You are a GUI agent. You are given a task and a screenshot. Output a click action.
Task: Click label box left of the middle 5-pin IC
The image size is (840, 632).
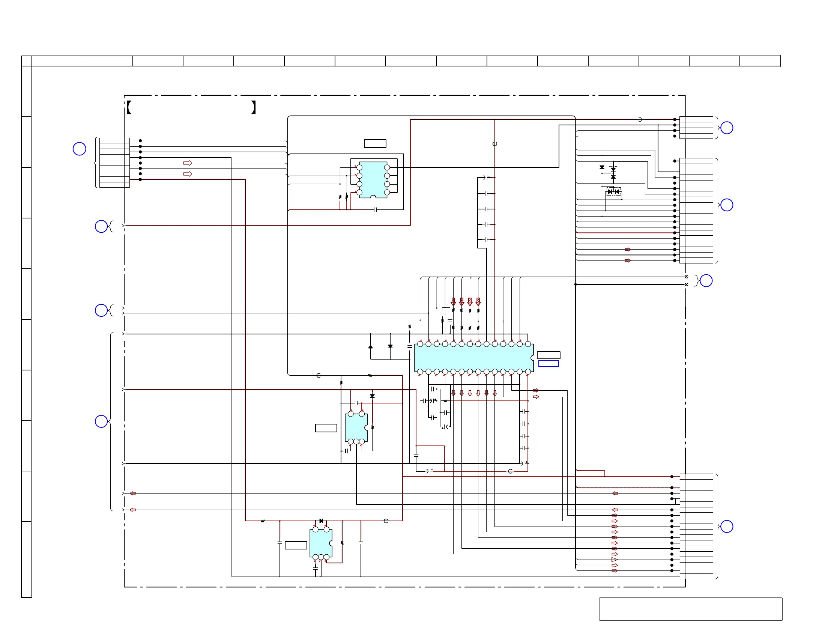coord(326,428)
